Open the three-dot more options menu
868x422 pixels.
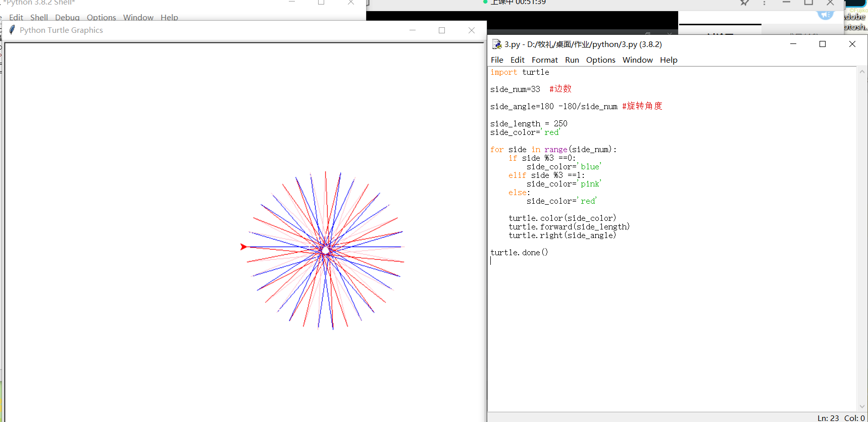(764, 3)
